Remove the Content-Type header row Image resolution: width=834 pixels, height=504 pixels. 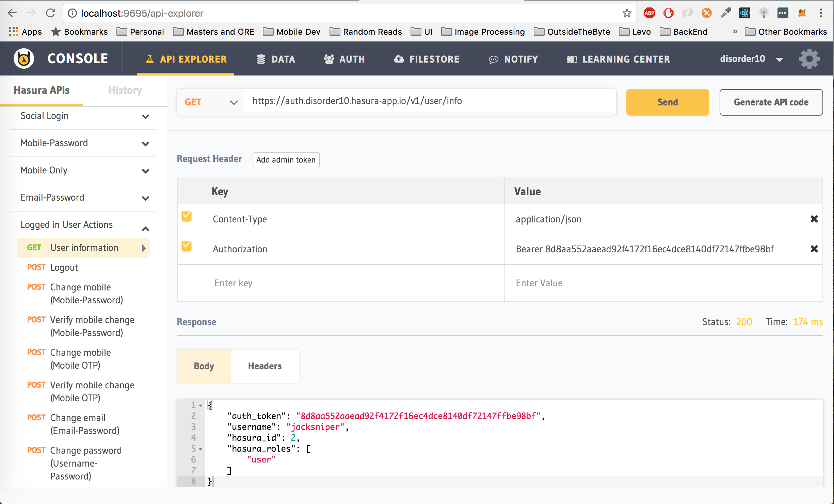(x=814, y=219)
